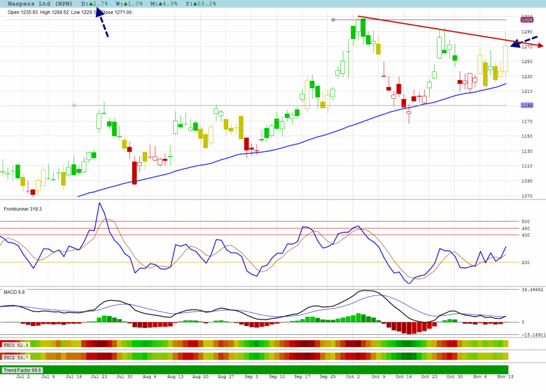Image resolution: width=546 pixels, height=392 pixels.
Task: Click the 1192 price level tag
Action: pos(527,106)
